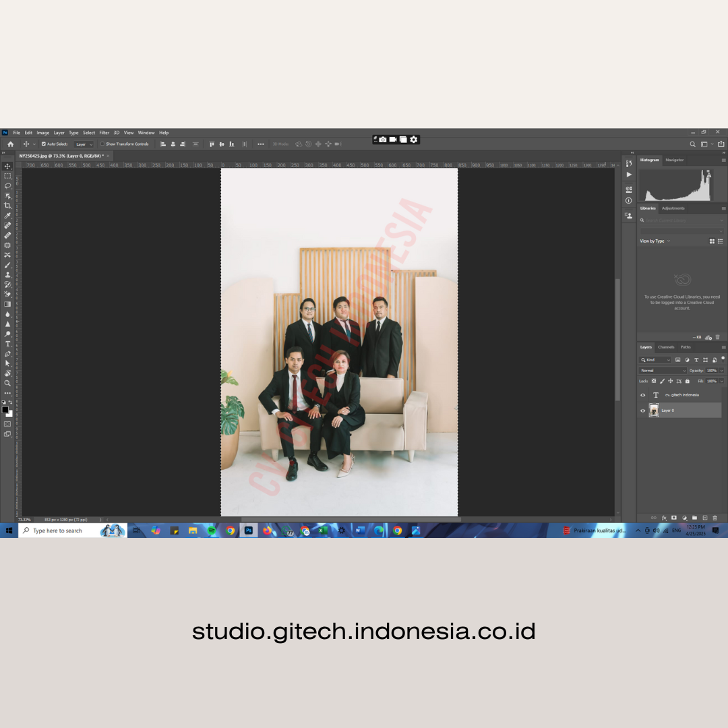Viewport: 728px width, 728px height.
Task: Switch to the Adjustments tab
Action: point(673,208)
